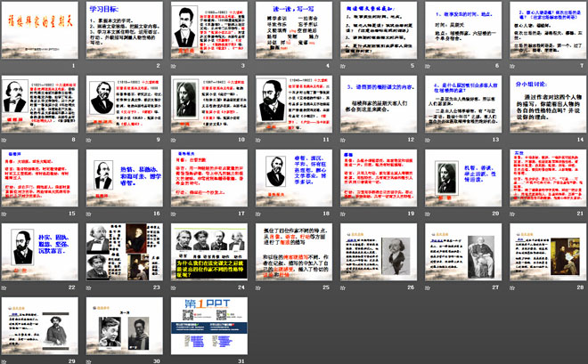Image resolution: width=588 pixels, height=364 pixels.
Task: Select slide 9 author portrait thumbnail
Action: (x=125, y=104)
